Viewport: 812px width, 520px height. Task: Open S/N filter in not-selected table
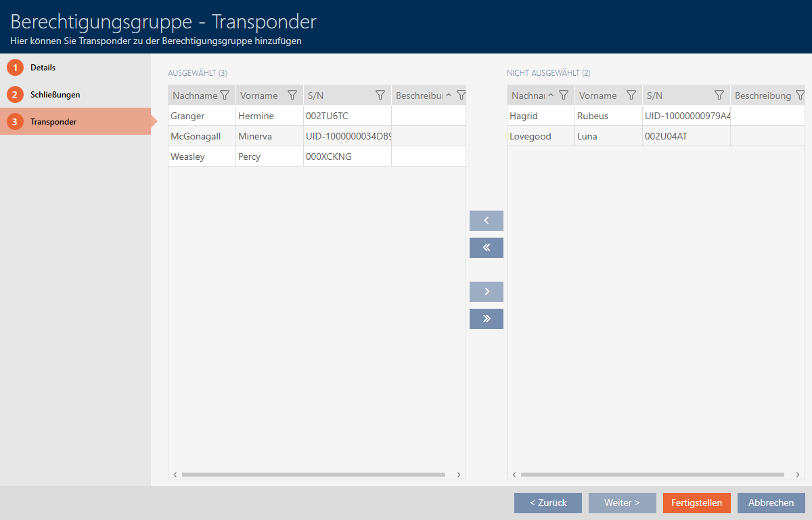pos(719,95)
